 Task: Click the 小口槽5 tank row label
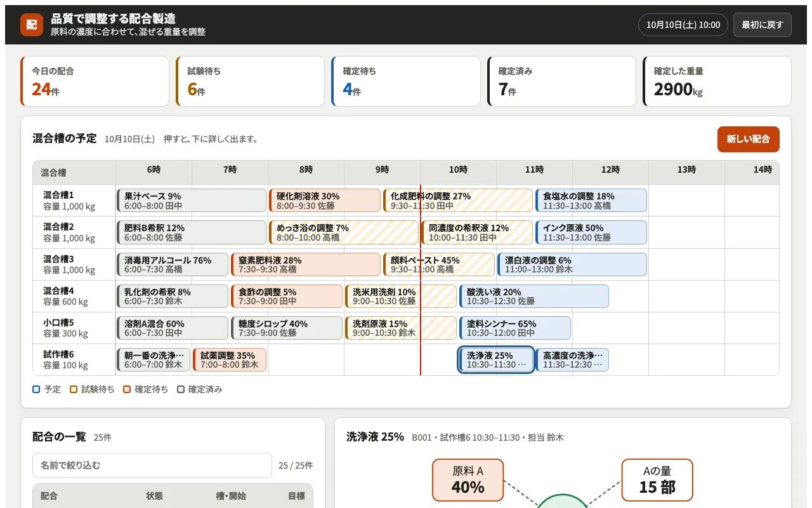coord(74,328)
